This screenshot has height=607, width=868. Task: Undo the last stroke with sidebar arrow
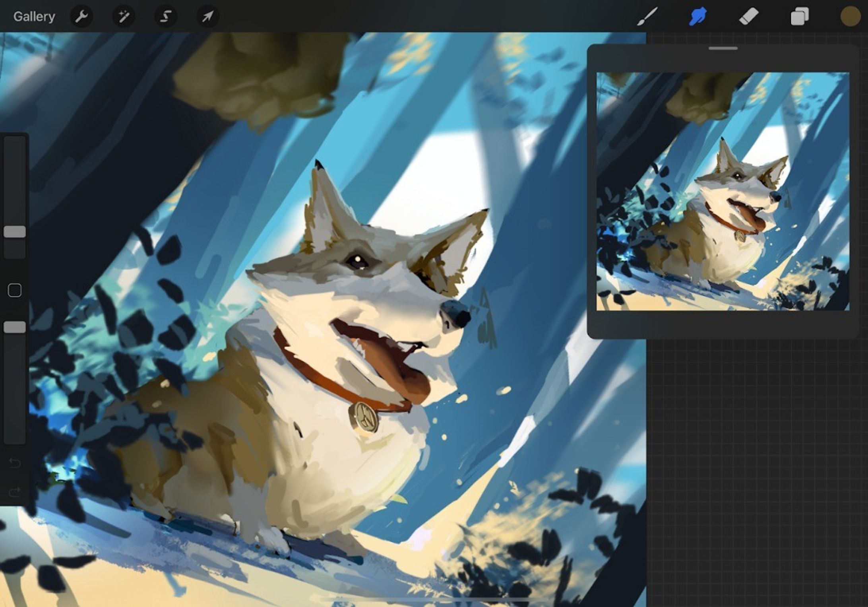coord(15,463)
